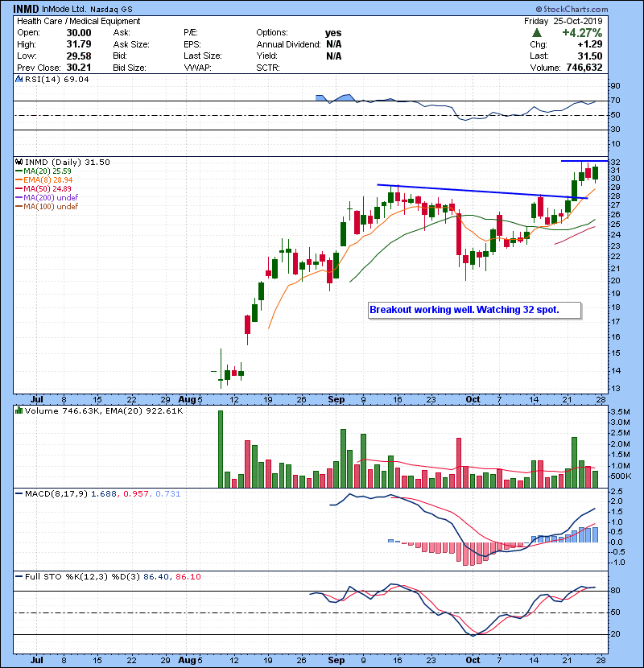Click the Low 29.58 value
Screen dimensions: 644x668
click(79, 56)
